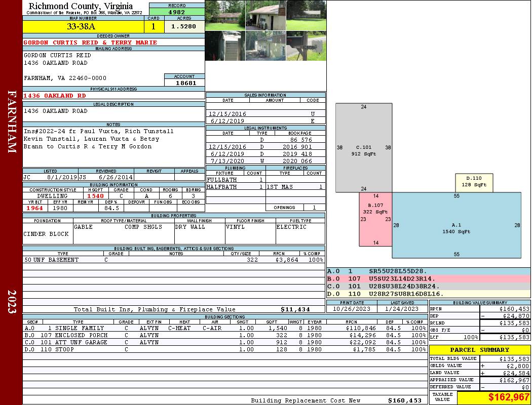
Task: Click the B.0 107 ENCLOSED PORCH section row
Action: [224, 335]
